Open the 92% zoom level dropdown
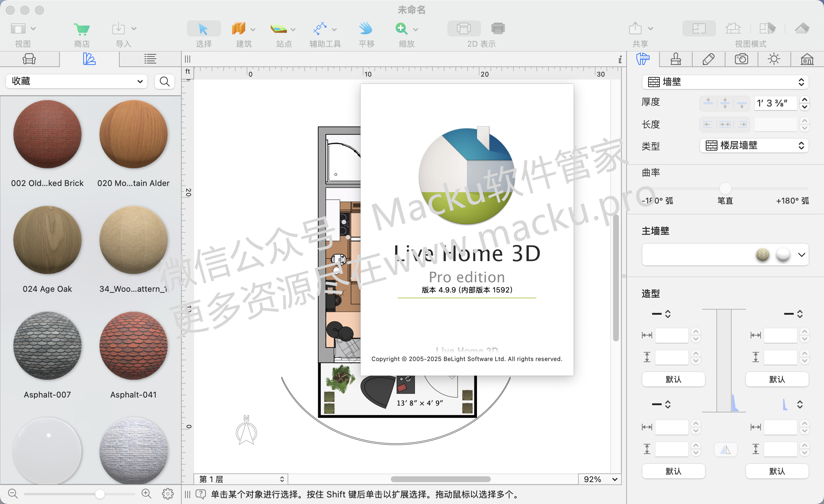The image size is (824, 504). click(x=600, y=479)
